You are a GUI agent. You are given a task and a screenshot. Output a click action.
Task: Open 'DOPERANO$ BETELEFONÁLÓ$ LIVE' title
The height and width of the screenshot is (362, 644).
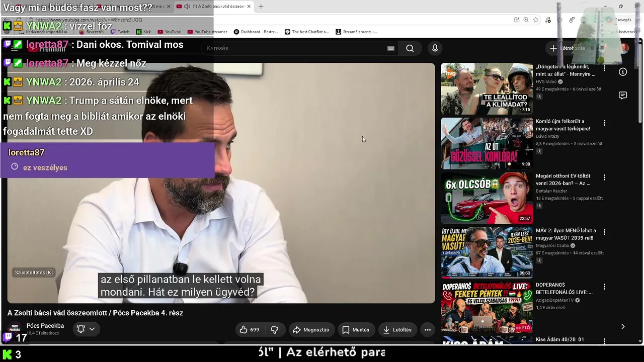pos(565,289)
